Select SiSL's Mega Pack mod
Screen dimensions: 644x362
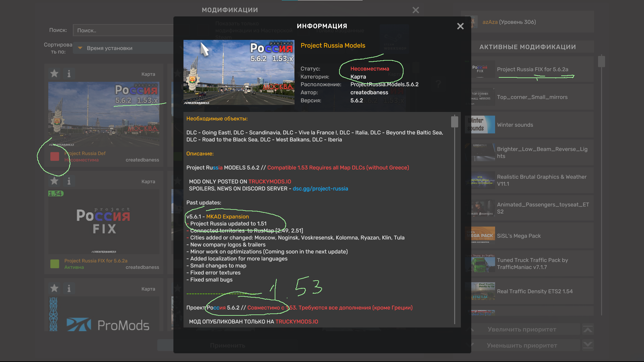(x=529, y=236)
